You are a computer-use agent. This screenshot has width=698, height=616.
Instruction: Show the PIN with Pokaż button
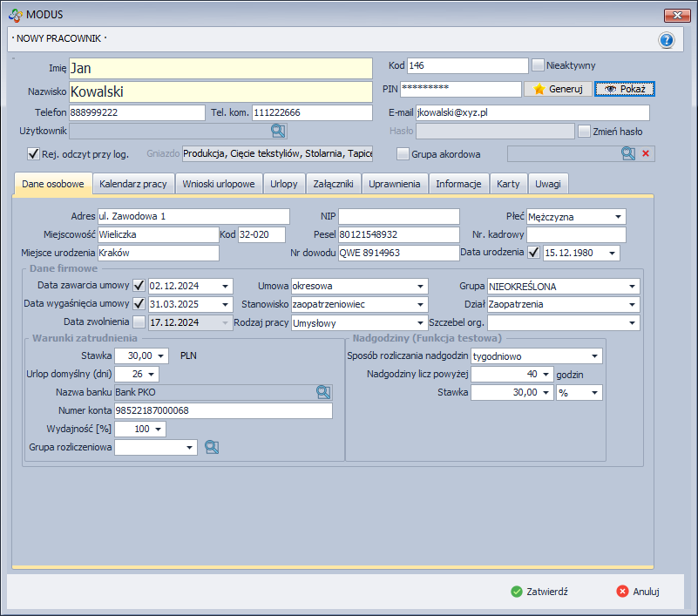(624, 89)
